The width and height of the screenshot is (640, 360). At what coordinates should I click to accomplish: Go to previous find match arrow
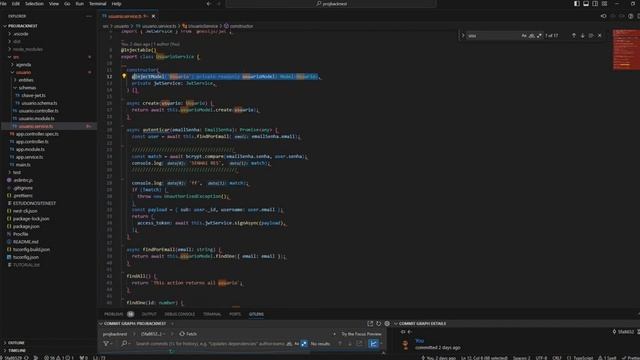tap(574, 36)
